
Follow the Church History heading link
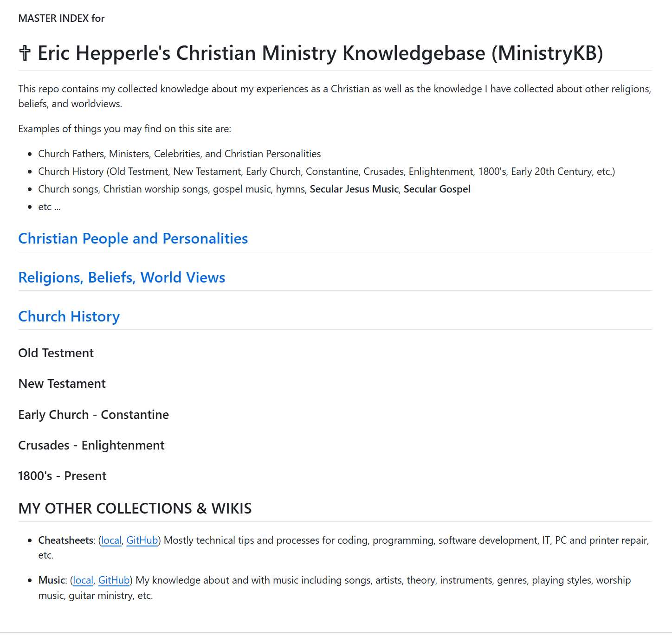[69, 316]
